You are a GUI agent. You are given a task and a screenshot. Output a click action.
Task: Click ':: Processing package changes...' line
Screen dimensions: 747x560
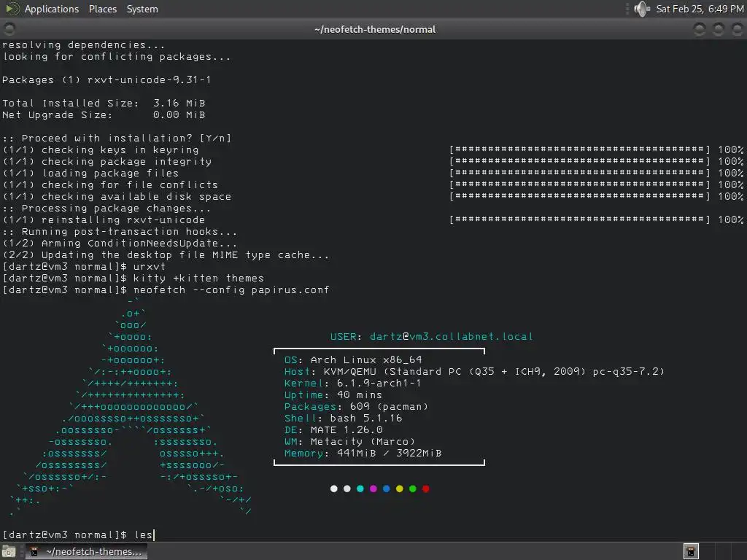click(107, 208)
